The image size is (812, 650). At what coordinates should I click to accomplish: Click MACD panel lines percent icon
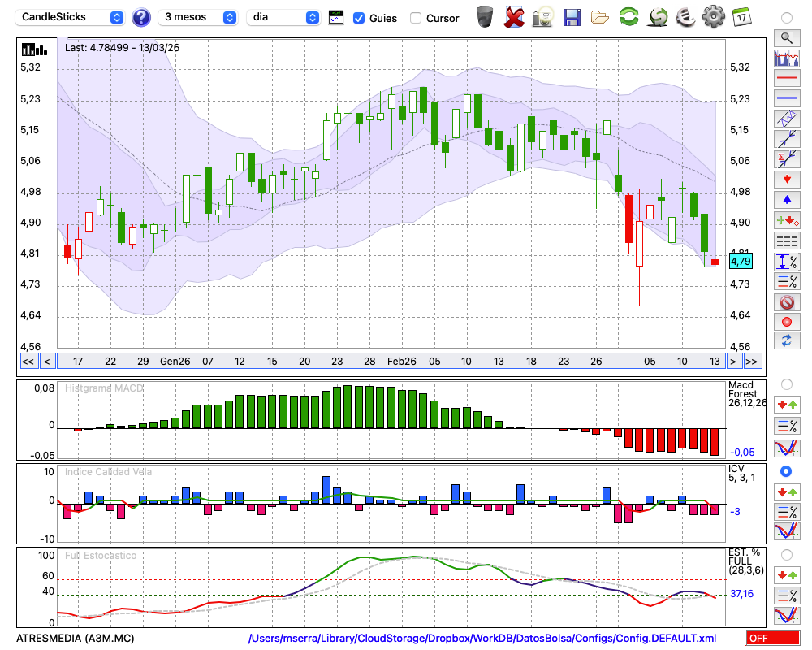point(787,426)
